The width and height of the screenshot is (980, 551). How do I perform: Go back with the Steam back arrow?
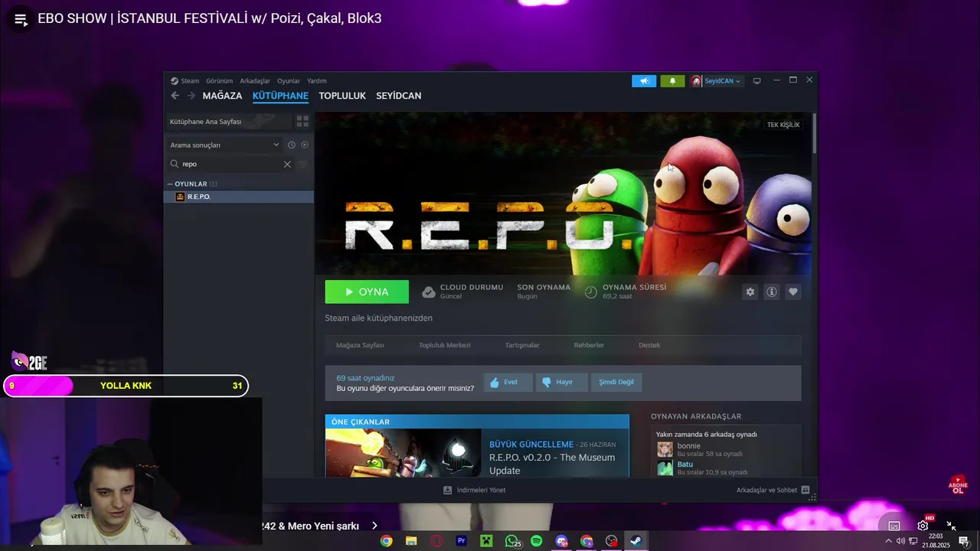pos(175,96)
